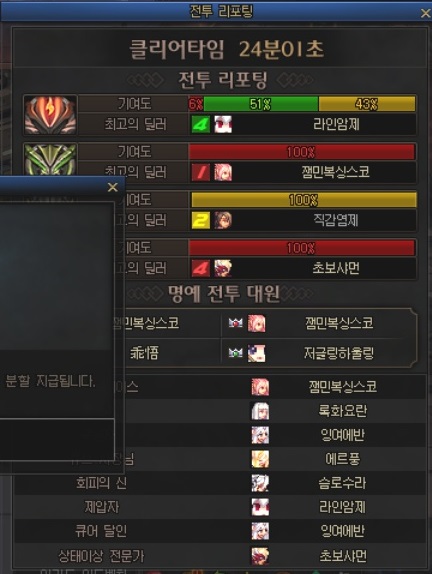Screen dimensions: 432x574
Task: Click yellow 43% contribution bar segment
Action: point(367,104)
